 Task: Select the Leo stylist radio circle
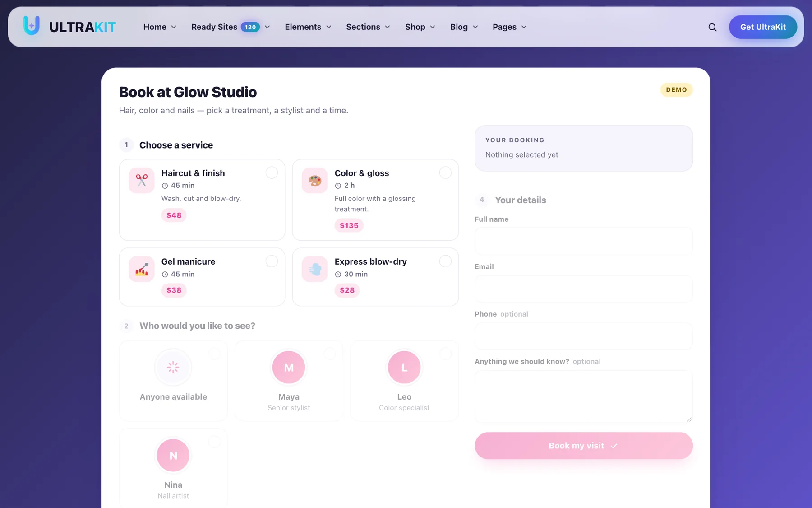point(445,354)
